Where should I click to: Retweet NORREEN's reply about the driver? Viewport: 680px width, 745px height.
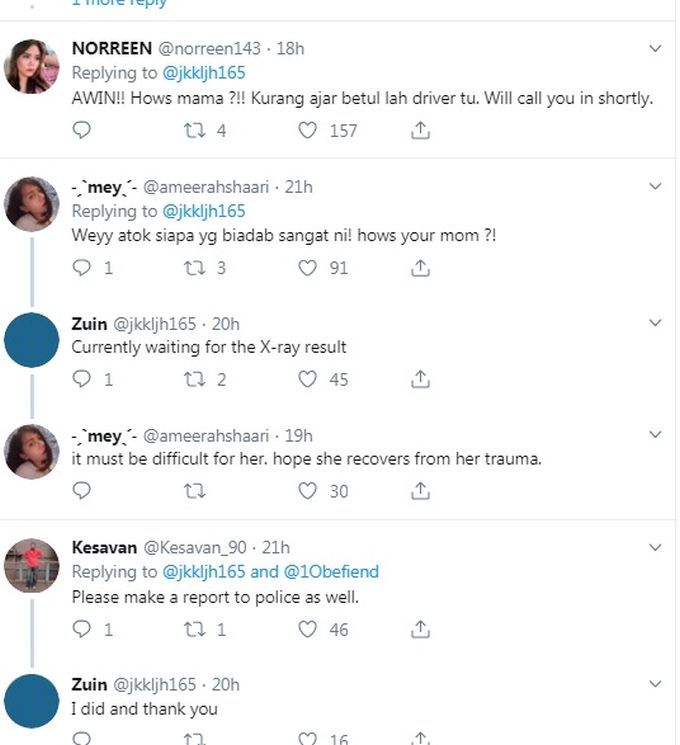195,130
